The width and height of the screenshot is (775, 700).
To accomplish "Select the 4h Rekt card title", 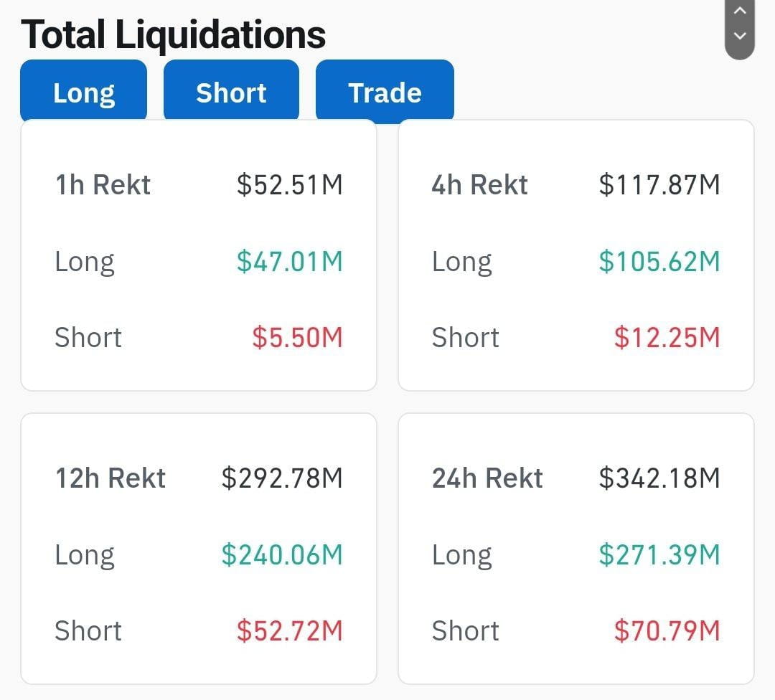I will (x=479, y=185).
